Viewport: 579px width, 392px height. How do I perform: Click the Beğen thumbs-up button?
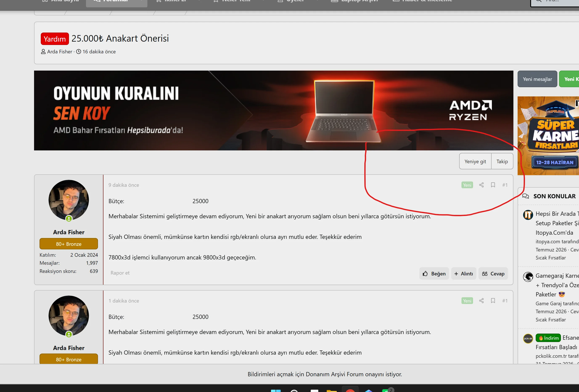[x=434, y=274]
